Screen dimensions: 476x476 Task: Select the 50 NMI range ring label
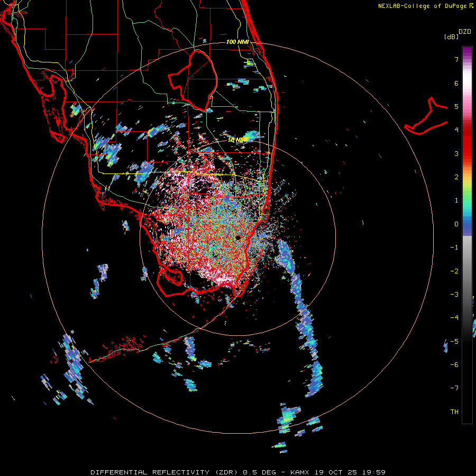click(x=237, y=140)
